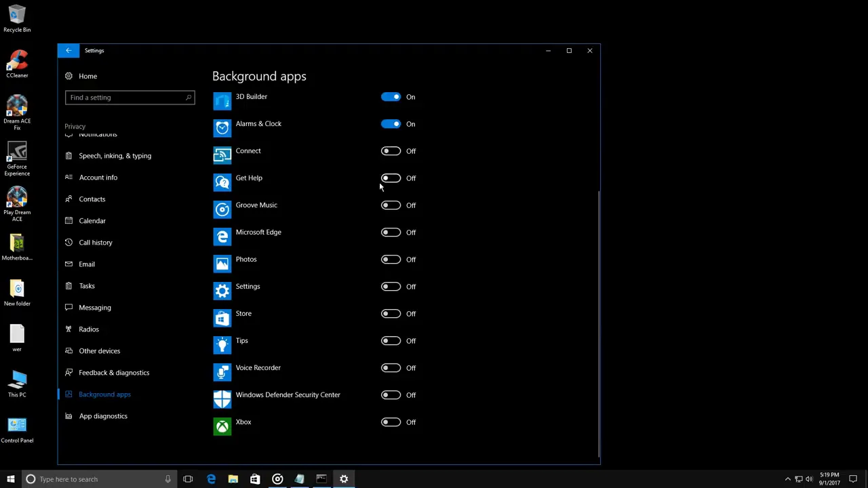Click the 3D Builder app icon
This screenshot has height=488, width=868.
(x=222, y=101)
